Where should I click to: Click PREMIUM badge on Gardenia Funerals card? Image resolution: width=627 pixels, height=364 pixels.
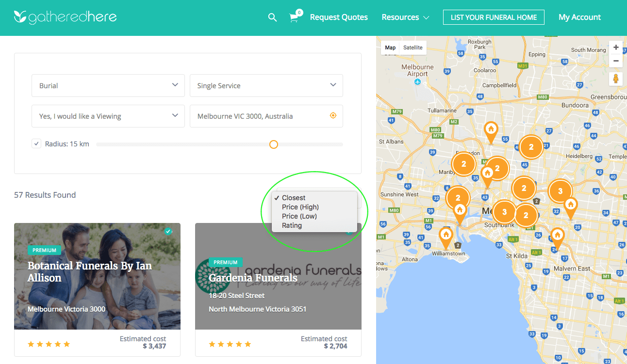pos(225,262)
